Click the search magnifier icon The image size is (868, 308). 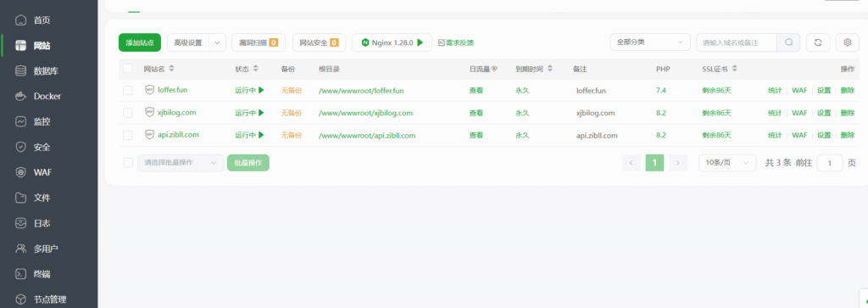click(788, 42)
